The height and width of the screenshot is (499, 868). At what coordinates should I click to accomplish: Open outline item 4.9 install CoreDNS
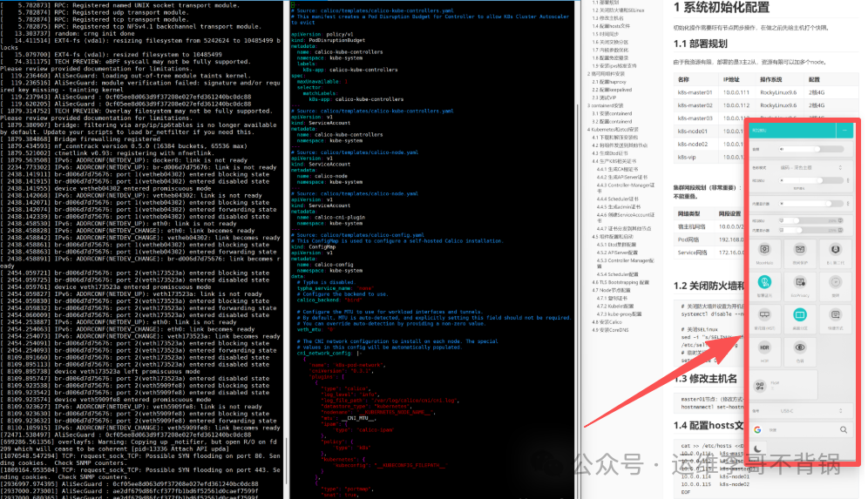(x=610, y=330)
